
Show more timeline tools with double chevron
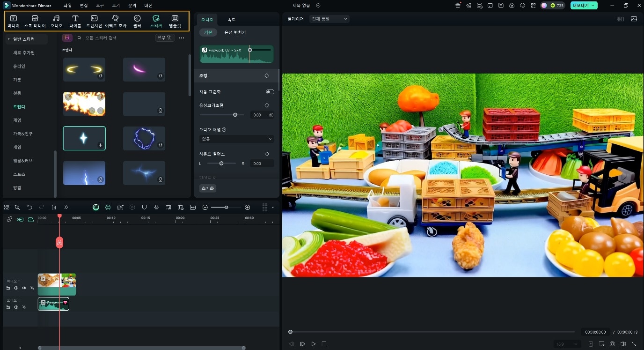pyautogui.click(x=66, y=207)
